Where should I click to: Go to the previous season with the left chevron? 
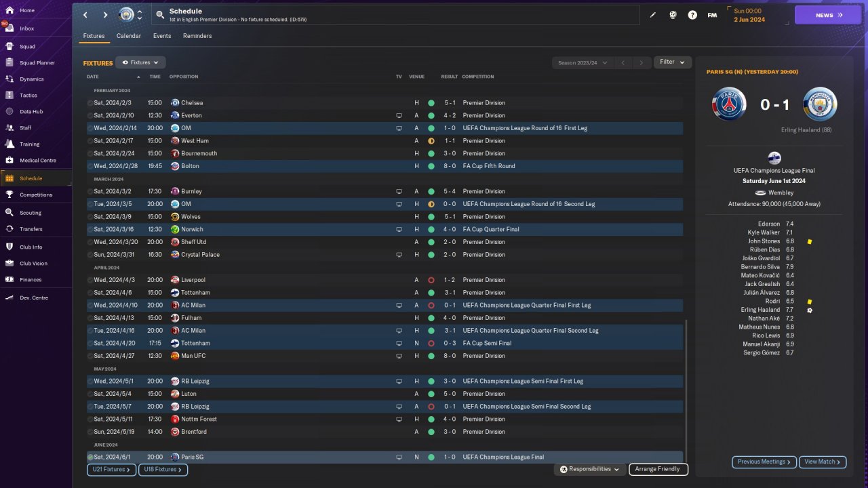coord(623,63)
